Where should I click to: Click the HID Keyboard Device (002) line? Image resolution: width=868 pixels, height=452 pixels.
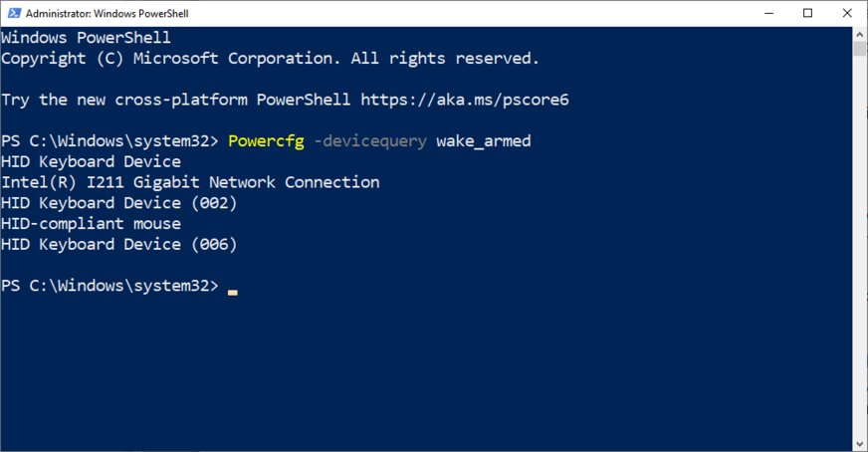[119, 203]
